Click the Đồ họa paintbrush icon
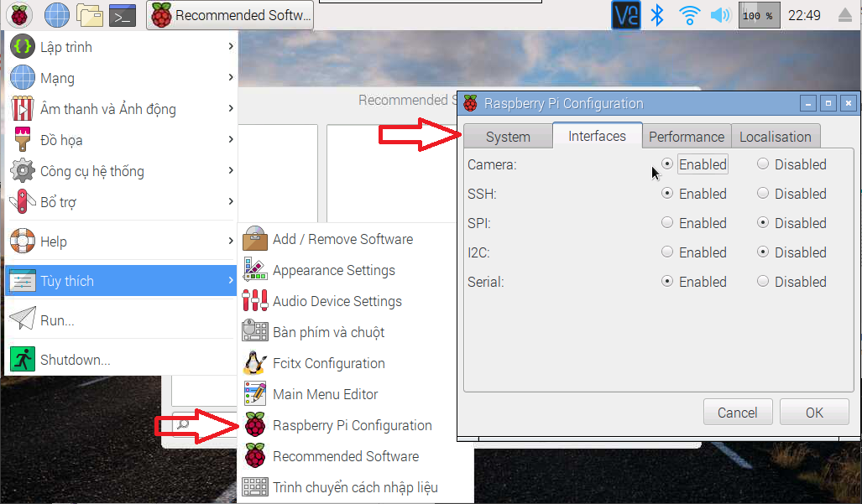The height and width of the screenshot is (504, 862). click(23, 139)
